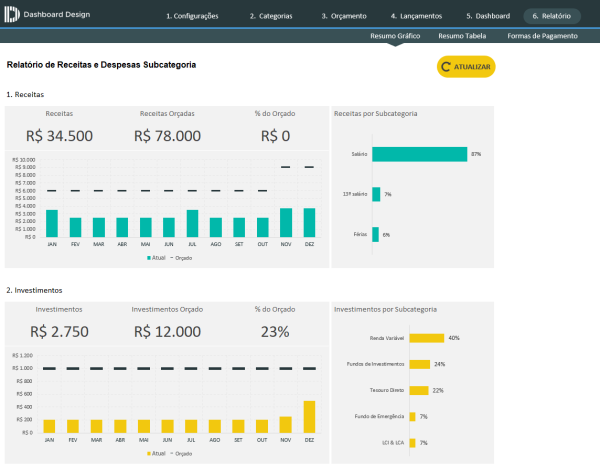Click the R$ 34.500 Receitas value

(x=59, y=136)
